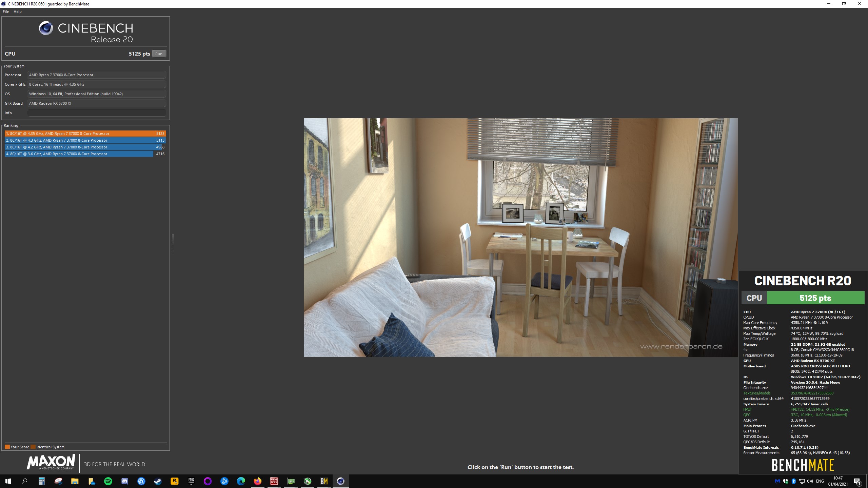Click the ENG input language indicator

coord(820,481)
